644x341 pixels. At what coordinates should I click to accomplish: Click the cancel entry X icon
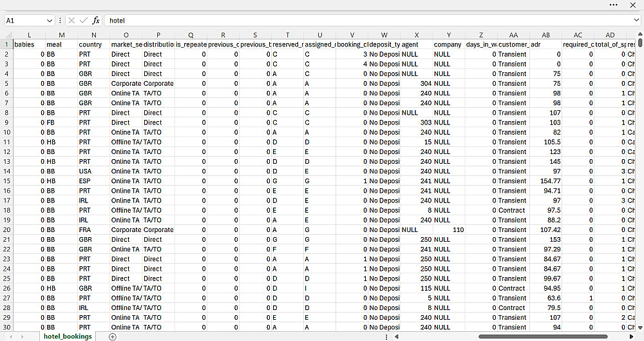[x=71, y=20]
